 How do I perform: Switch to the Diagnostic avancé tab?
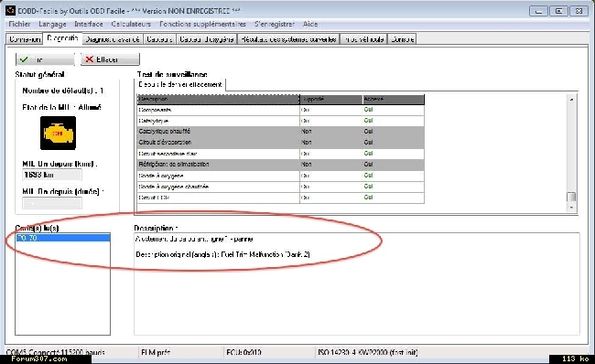[x=113, y=39]
